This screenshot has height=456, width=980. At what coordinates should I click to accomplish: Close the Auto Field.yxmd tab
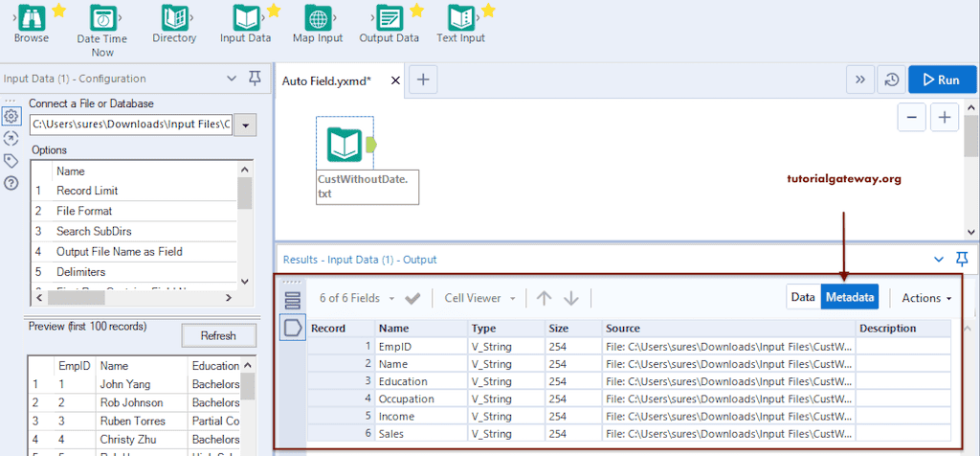click(395, 80)
